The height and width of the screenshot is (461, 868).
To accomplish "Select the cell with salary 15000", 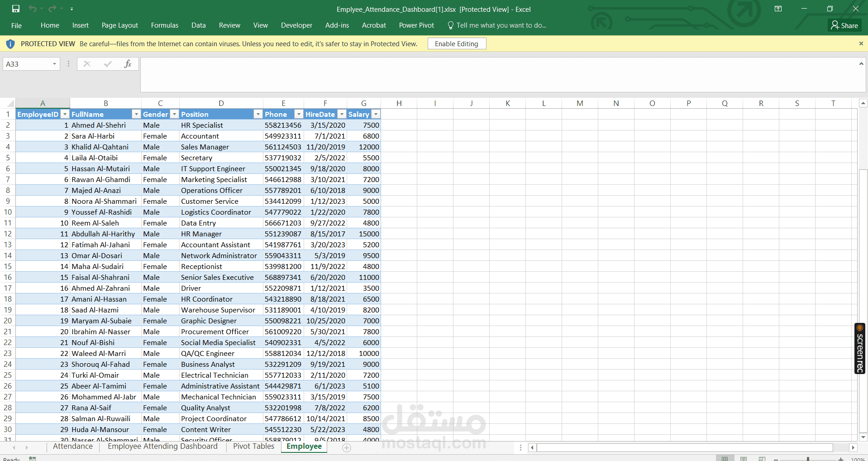I will point(364,234).
